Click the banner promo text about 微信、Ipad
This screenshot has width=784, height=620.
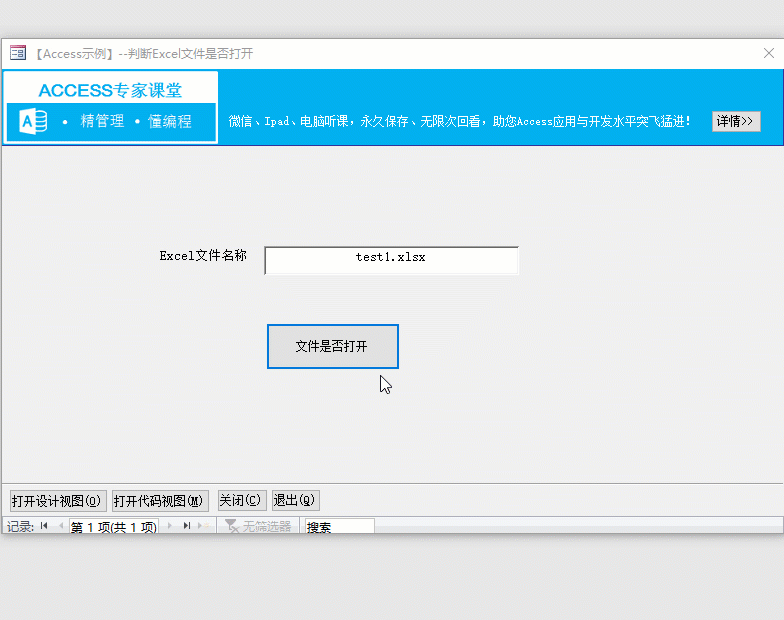point(460,121)
